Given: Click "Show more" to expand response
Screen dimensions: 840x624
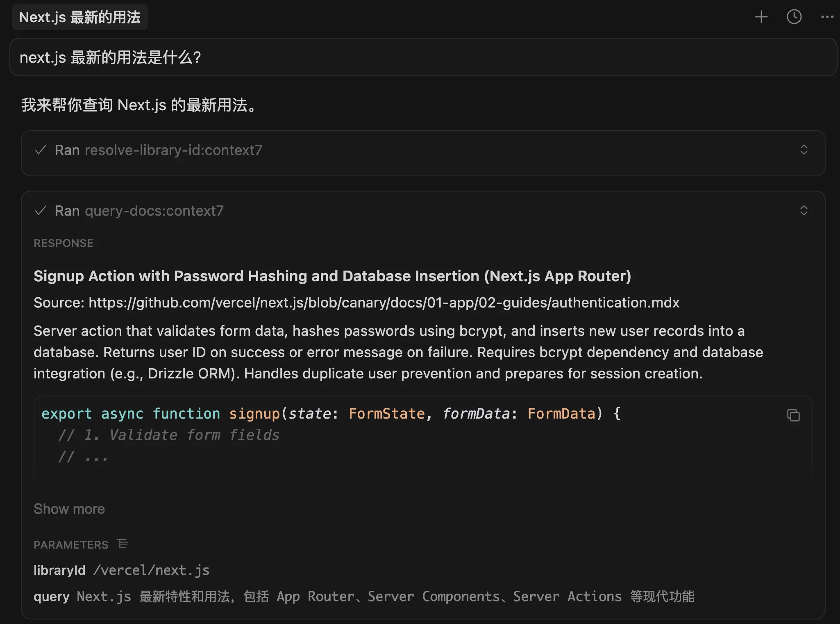Looking at the screenshot, I should 69,509.
